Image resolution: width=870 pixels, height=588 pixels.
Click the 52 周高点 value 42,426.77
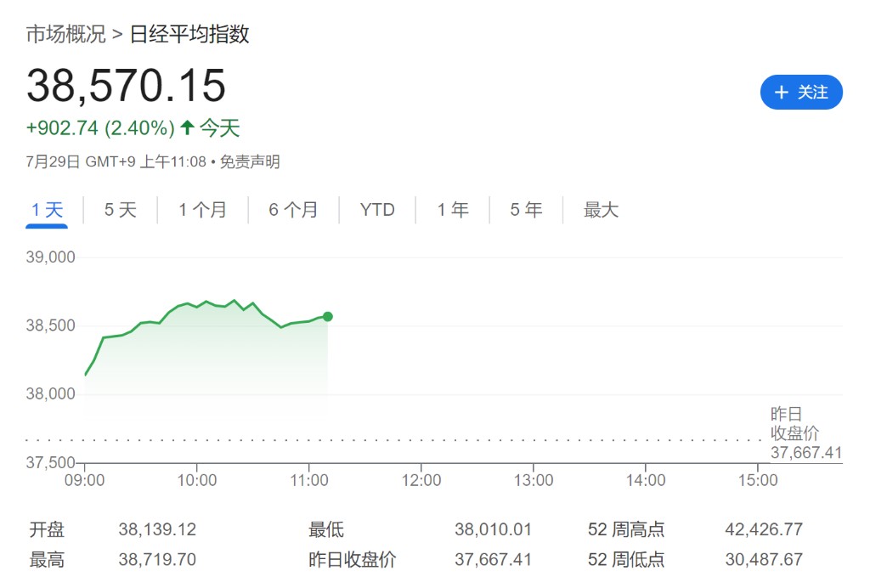pyautogui.click(x=763, y=530)
